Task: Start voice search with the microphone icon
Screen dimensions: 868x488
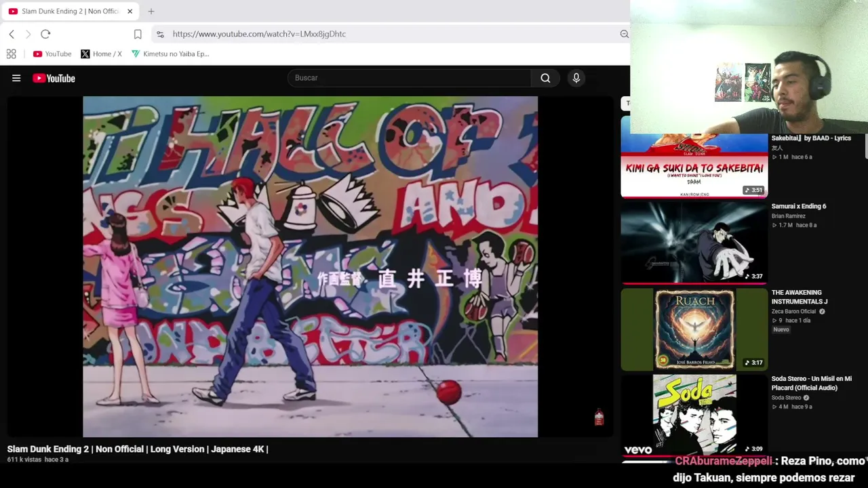Action: coord(576,78)
